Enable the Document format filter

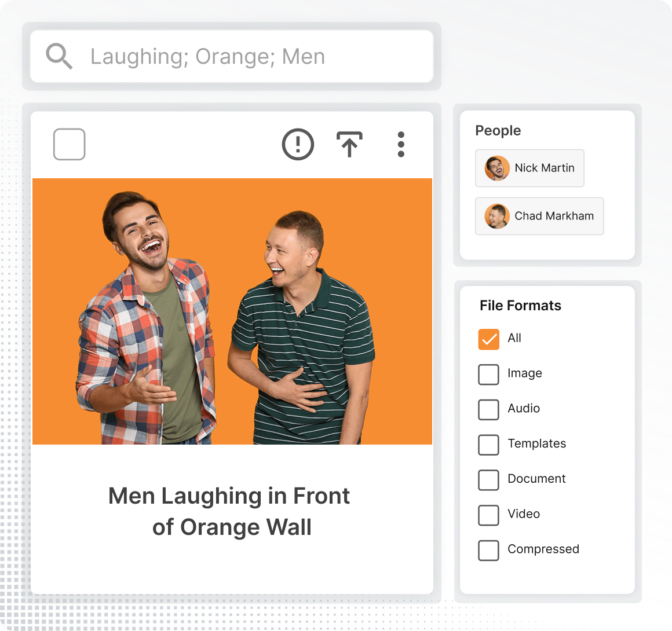click(488, 480)
